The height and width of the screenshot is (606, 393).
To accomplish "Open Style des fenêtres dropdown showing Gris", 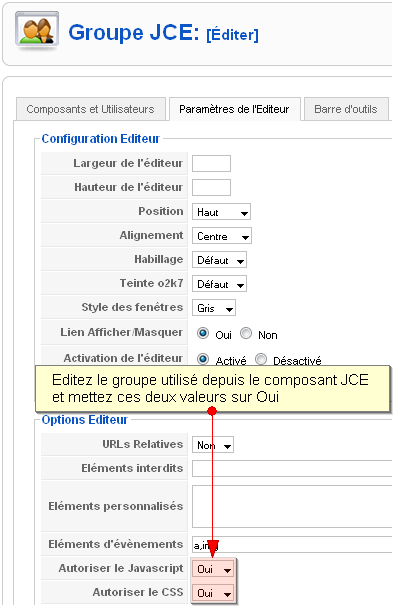I will pos(214,308).
